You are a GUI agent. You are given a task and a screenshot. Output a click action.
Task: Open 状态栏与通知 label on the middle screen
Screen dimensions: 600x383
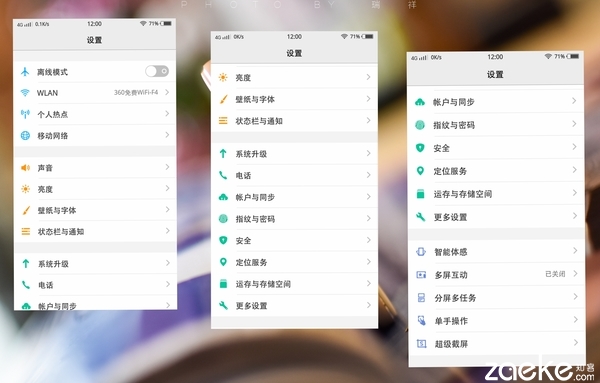click(259, 121)
